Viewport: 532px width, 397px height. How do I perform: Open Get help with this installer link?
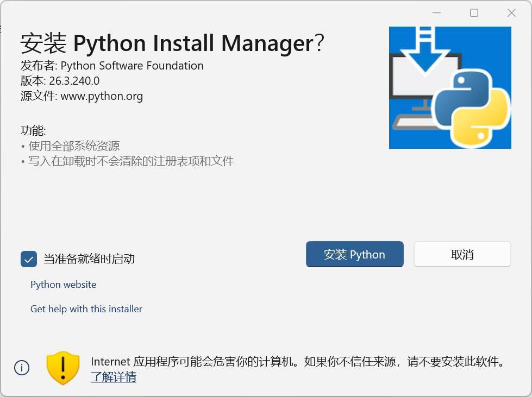[x=86, y=309]
